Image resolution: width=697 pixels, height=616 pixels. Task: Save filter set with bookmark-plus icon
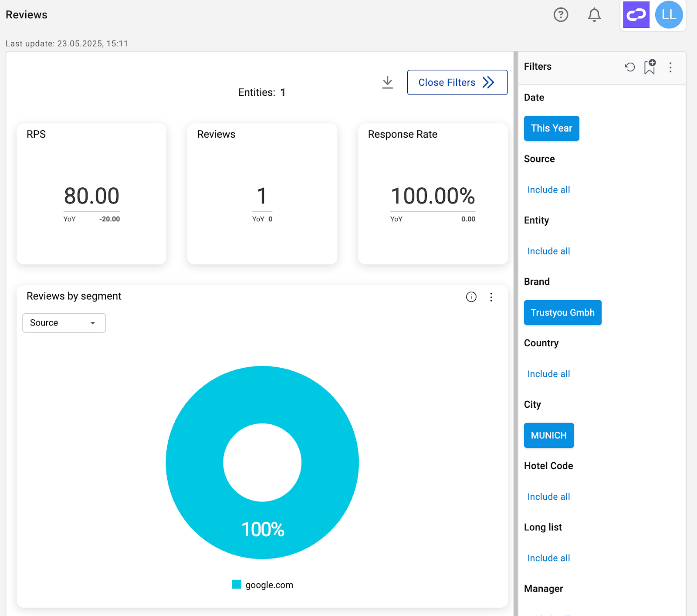coord(650,67)
